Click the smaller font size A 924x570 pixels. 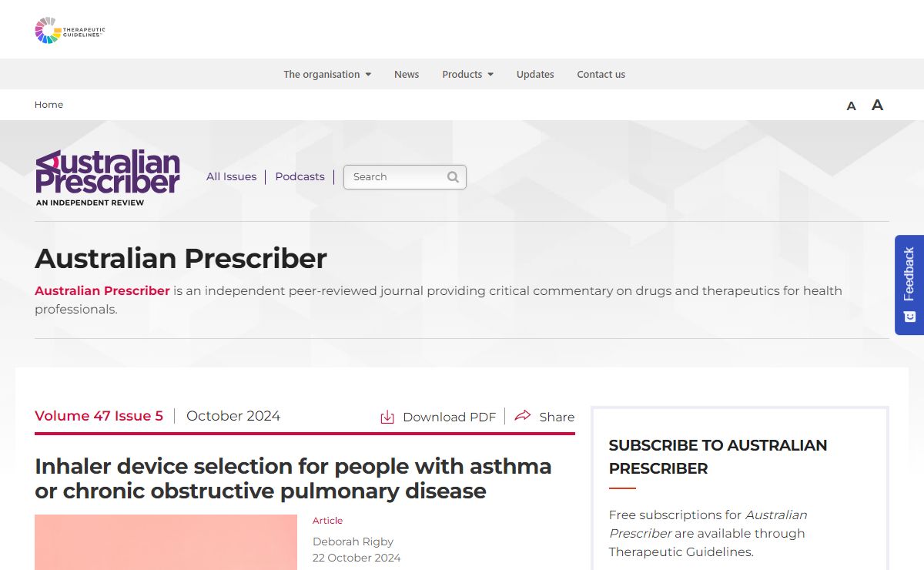click(x=851, y=106)
